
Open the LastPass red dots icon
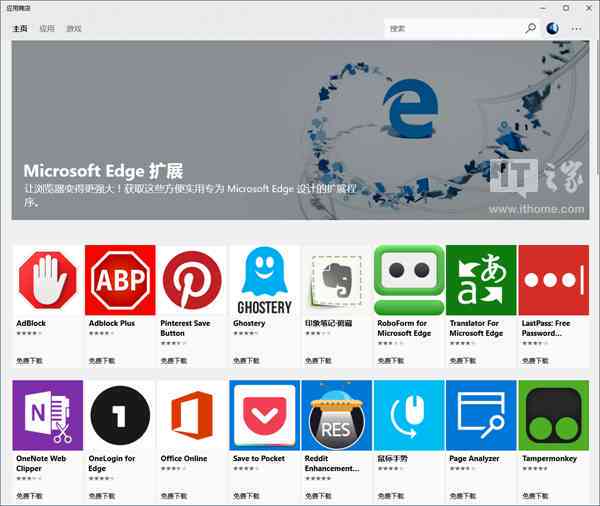[x=554, y=281]
